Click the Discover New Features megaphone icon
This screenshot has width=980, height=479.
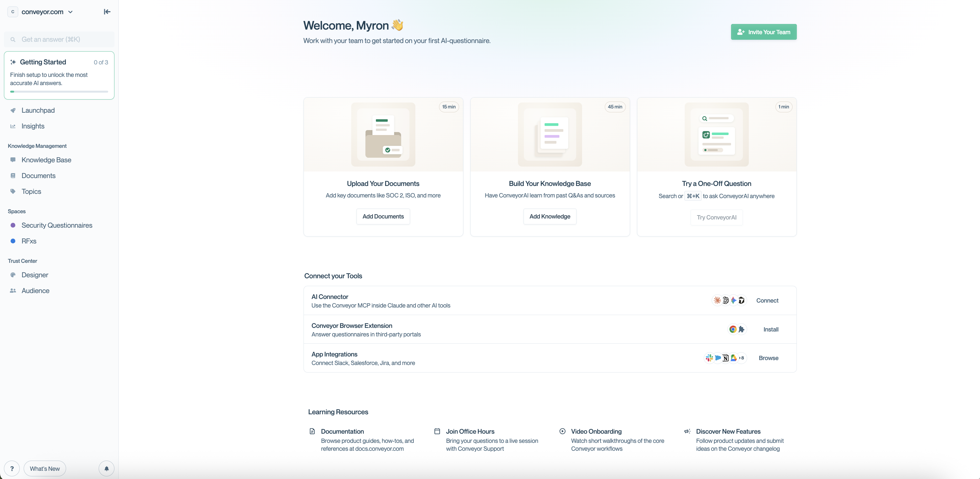pyautogui.click(x=687, y=431)
